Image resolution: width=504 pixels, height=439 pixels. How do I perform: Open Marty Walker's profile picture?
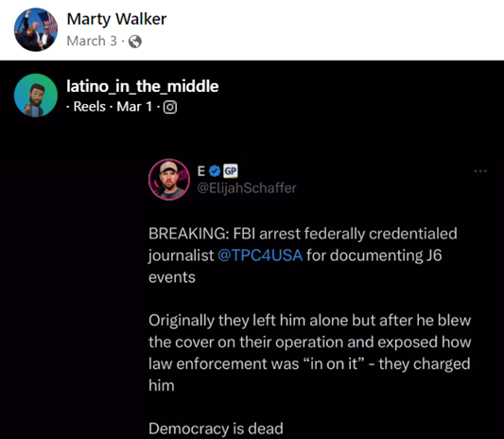coord(36,29)
